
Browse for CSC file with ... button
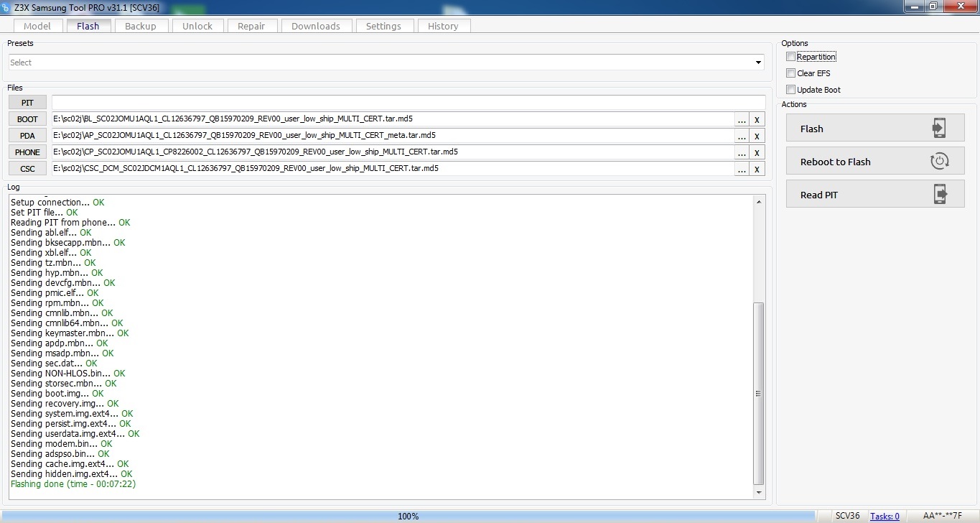point(742,169)
